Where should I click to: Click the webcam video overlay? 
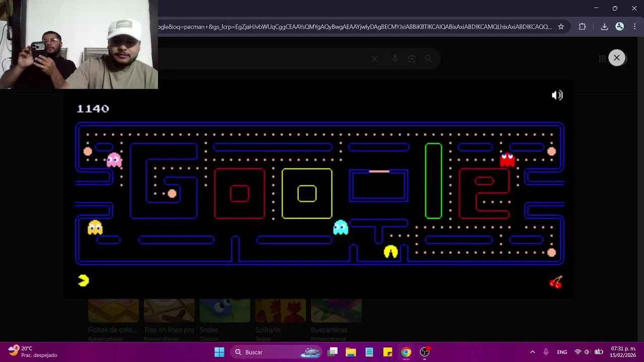tap(79, 44)
